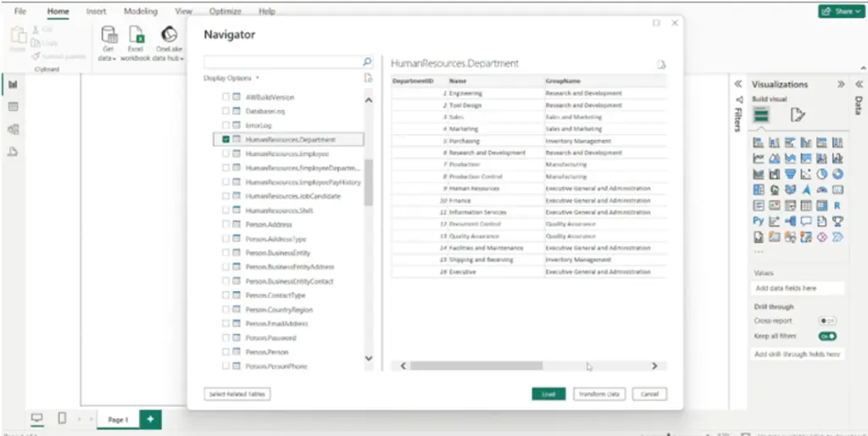Click the table list vertical scrollbar thumb

[x=369, y=182]
